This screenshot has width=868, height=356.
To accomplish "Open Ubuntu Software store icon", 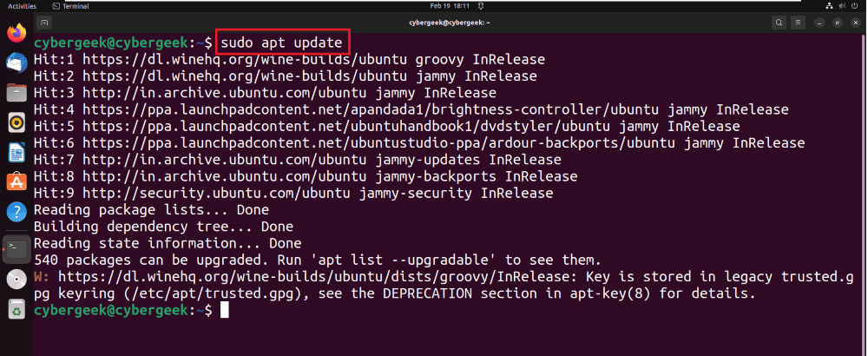I will click(x=16, y=181).
